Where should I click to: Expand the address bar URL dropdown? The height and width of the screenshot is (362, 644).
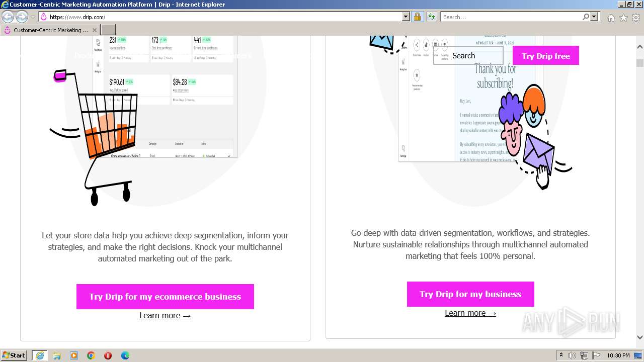[406, 17]
